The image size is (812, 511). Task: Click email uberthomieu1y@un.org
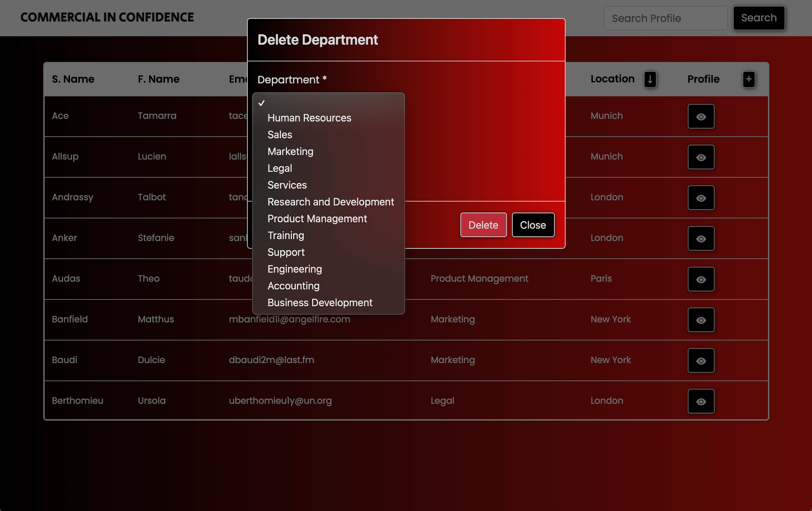tap(280, 401)
